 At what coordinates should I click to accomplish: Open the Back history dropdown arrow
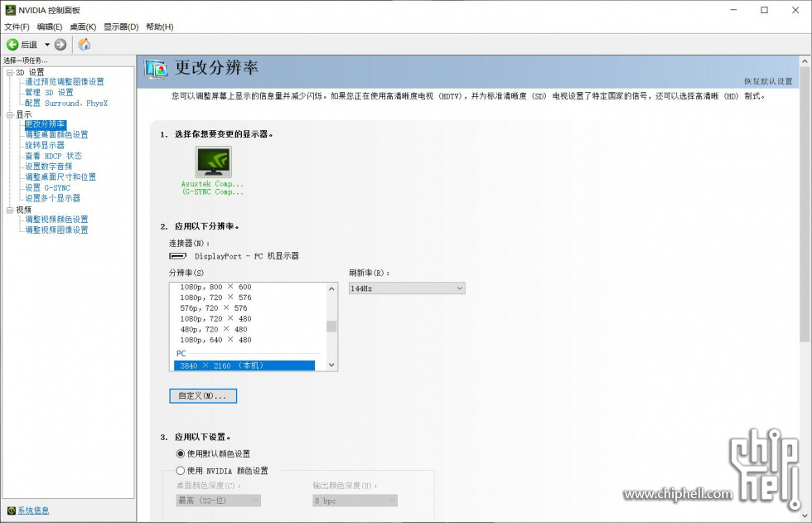[x=47, y=45]
